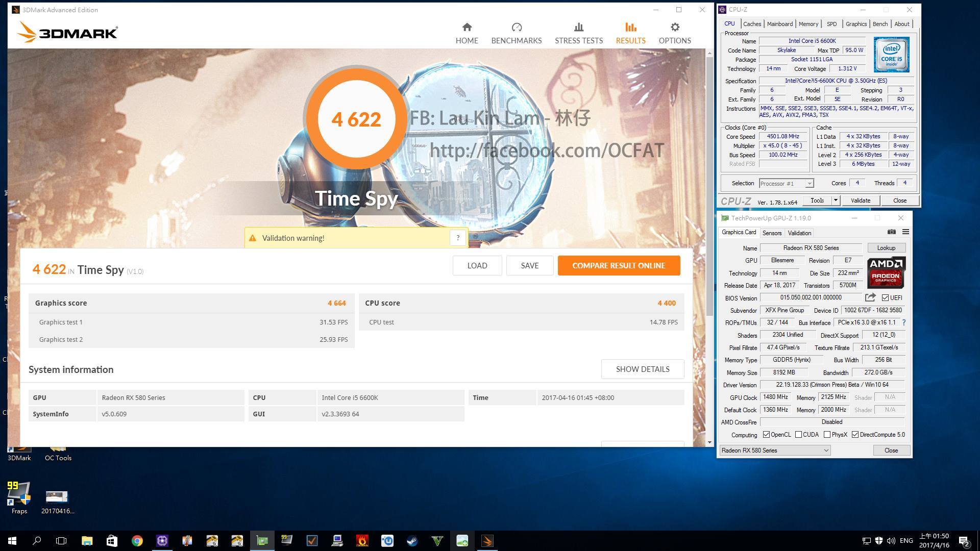Click the AMD Radeon Graphics logo

click(x=886, y=272)
